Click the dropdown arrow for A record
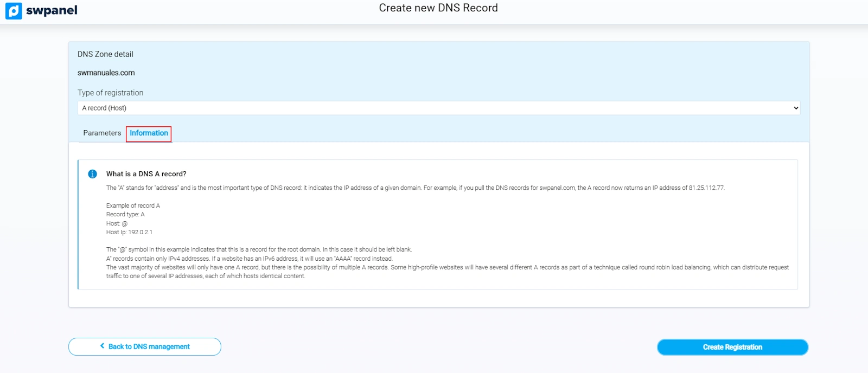868x373 pixels. click(795, 108)
